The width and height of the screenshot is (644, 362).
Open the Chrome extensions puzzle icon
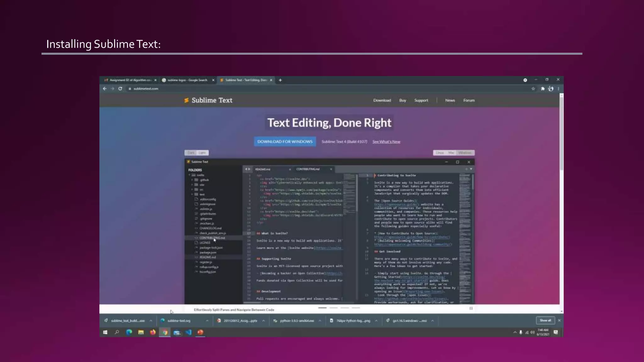543,89
